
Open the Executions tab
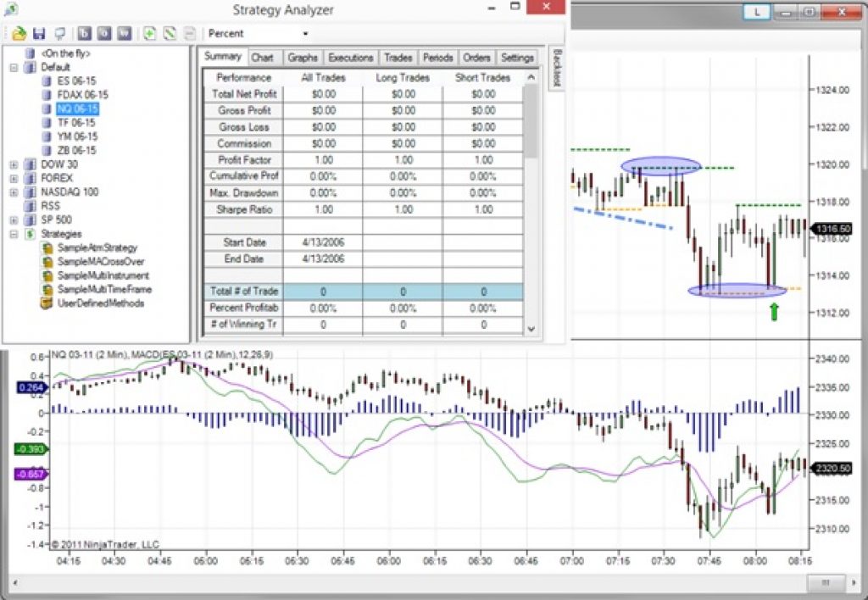350,58
